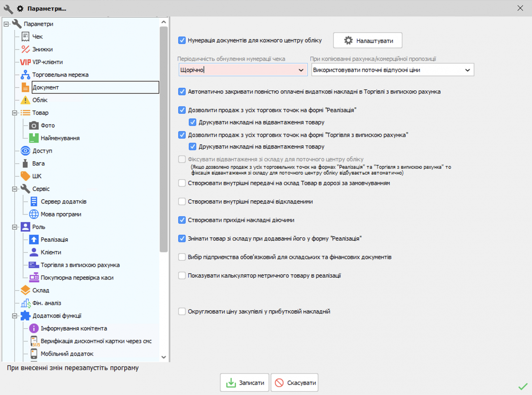Click the orange tag icon beside ШК
This screenshot has width=532, height=395.
[25, 176]
